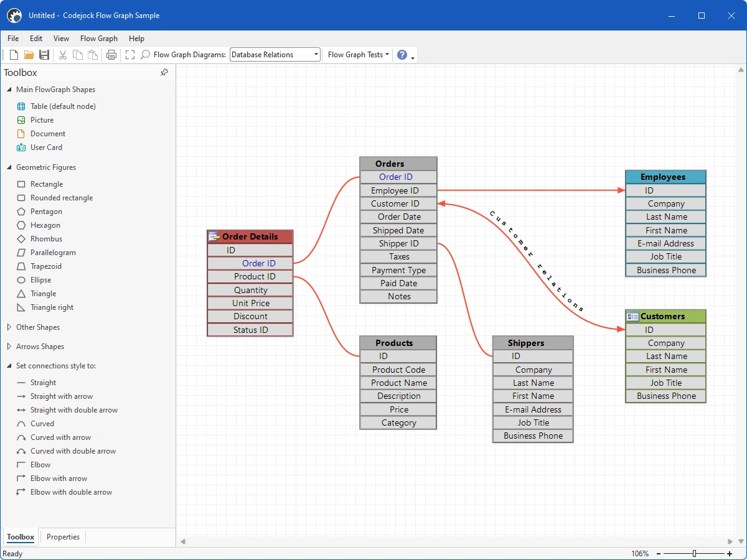Open the Edit menu
Screen dimensions: 747x560
(x=36, y=39)
